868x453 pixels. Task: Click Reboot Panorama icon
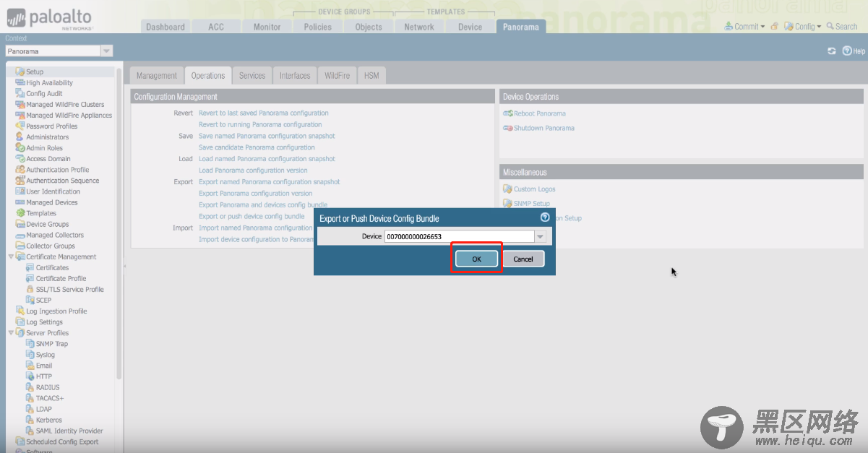[x=507, y=113]
